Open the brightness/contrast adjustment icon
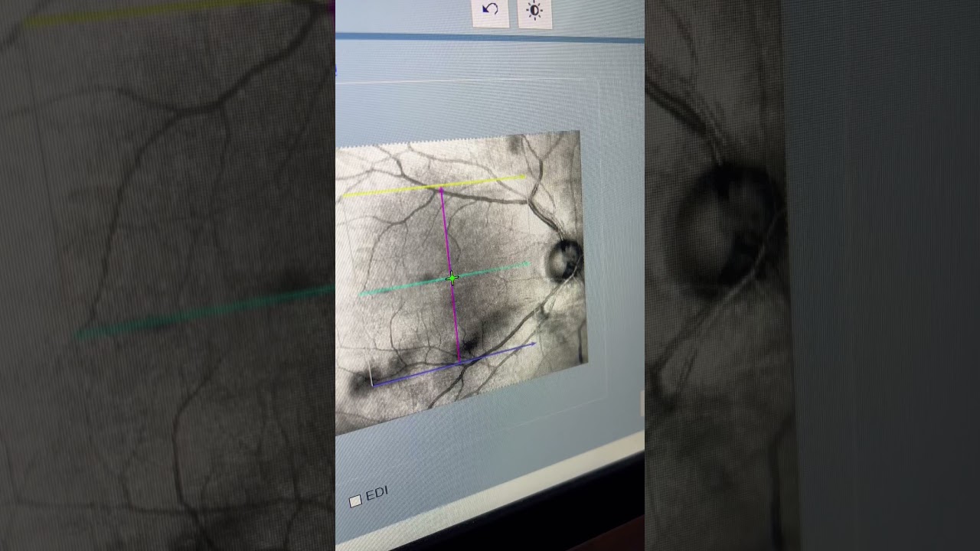 click(534, 11)
